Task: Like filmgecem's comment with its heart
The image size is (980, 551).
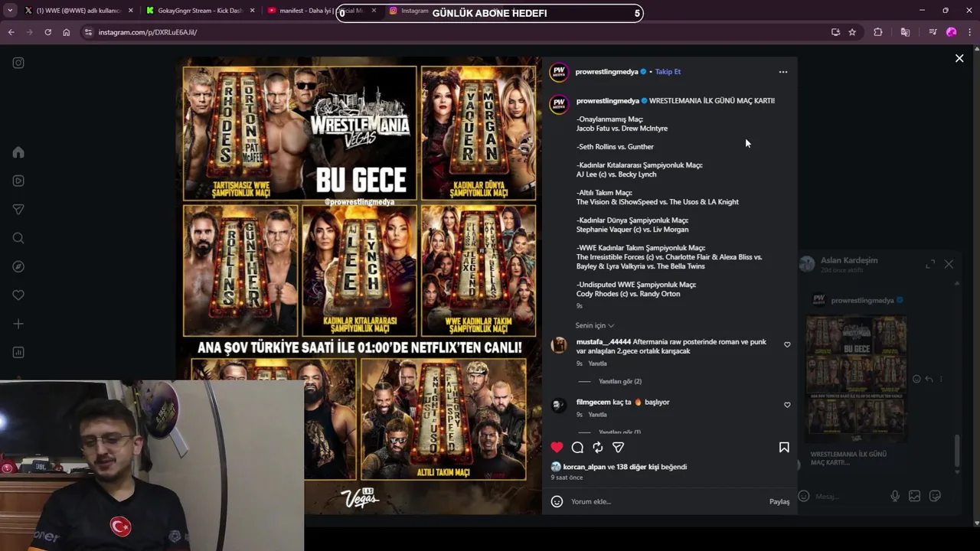Action: click(x=787, y=405)
